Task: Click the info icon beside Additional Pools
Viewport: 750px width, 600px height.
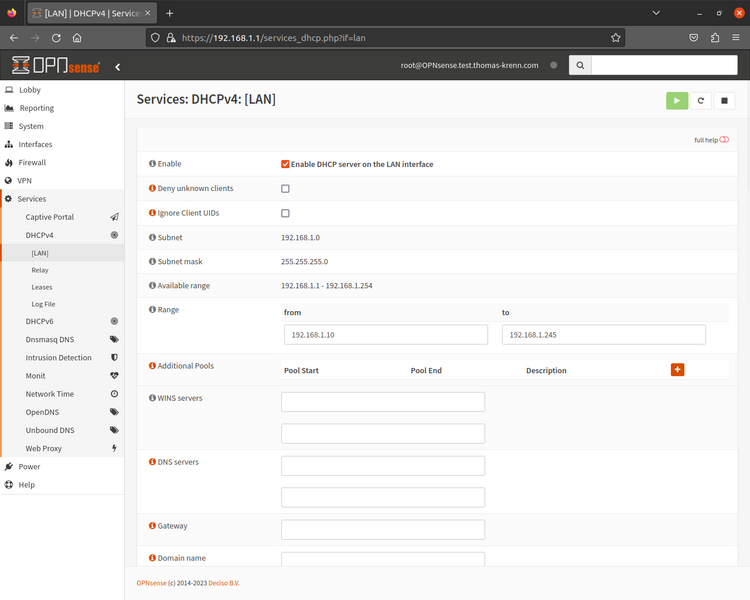Action: pyautogui.click(x=152, y=366)
